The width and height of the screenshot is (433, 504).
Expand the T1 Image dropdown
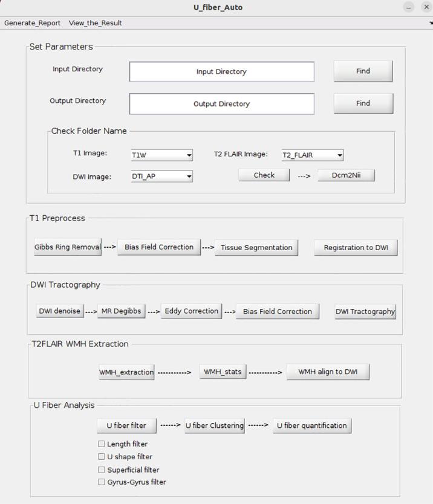(x=161, y=155)
